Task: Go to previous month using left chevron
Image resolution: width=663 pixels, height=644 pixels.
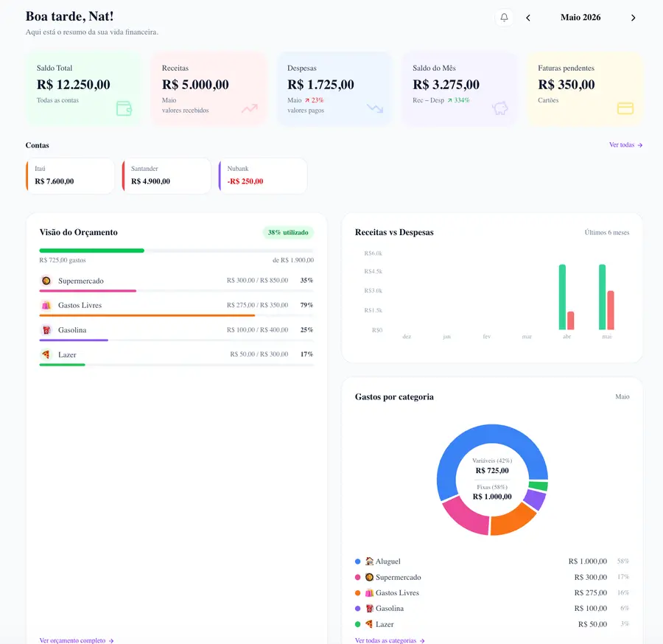Action: coord(528,18)
